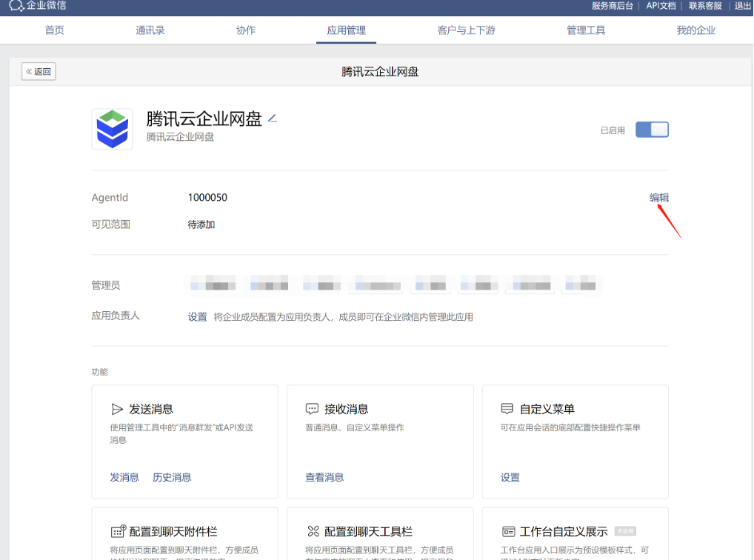The width and height of the screenshot is (754, 560).
Task: Click the 工作台自定义展示 icon
Action: (x=508, y=532)
